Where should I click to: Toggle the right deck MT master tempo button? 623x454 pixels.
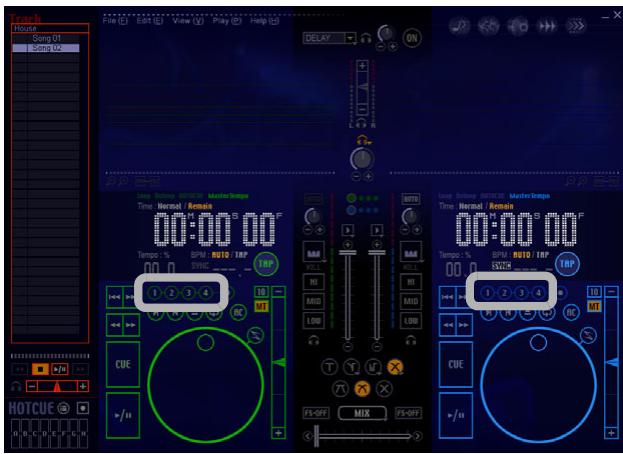pos(594,306)
